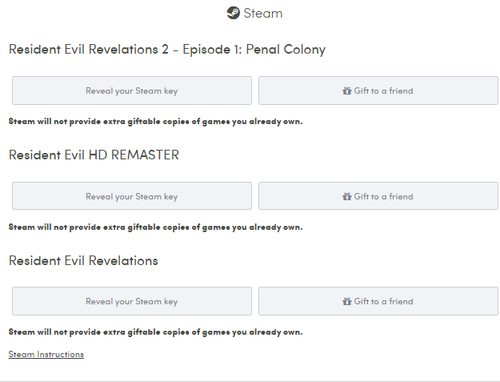Gift Revelations 2 Episode 1 to a friend
Image resolution: width=500 pixels, height=382 pixels.
pos(378,91)
